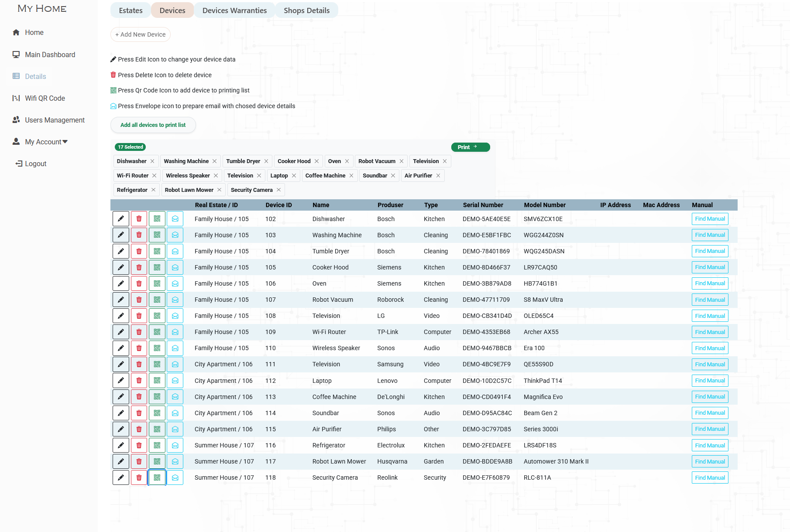Remove Wi-Fi Router tag from selection
Viewport: 790px width, 532px height.
click(154, 176)
